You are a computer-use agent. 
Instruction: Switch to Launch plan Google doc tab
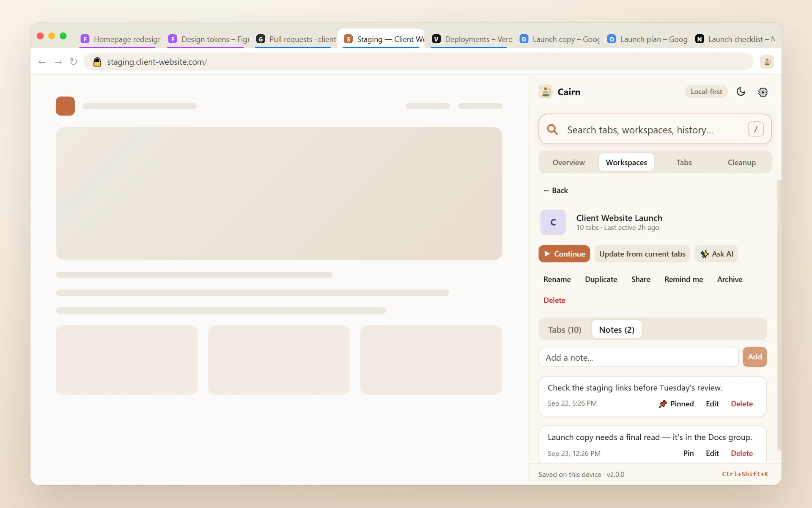tap(647, 39)
